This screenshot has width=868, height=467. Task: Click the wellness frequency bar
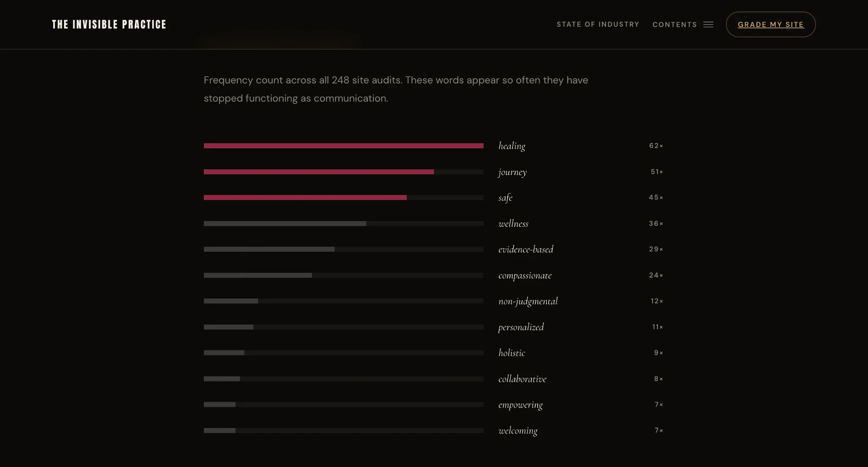coord(343,223)
